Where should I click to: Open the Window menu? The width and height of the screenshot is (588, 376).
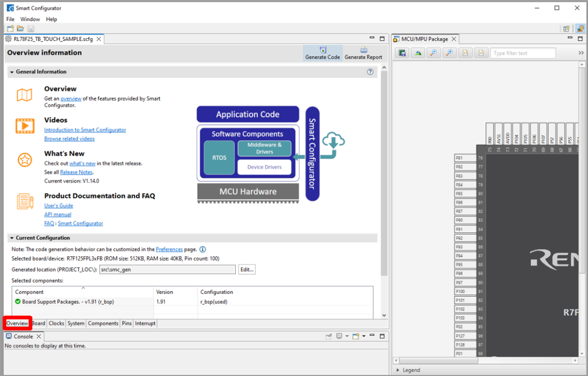pyautogui.click(x=30, y=19)
